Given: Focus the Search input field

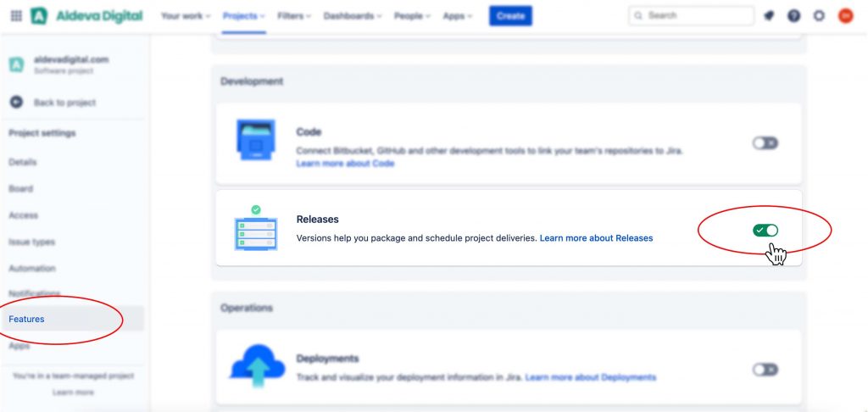Looking at the screenshot, I should 692,16.
